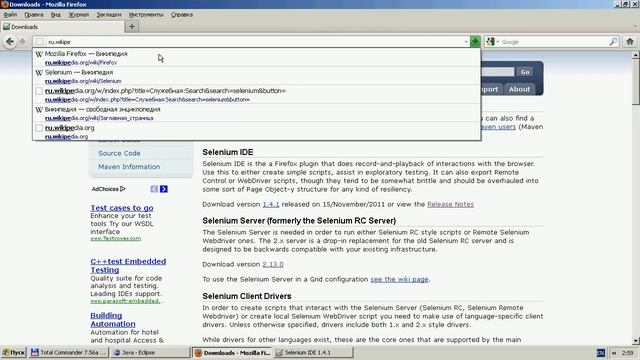Screen dimensions: 640x360
Task: Click the EN language indicator in tray
Action: [601, 353]
